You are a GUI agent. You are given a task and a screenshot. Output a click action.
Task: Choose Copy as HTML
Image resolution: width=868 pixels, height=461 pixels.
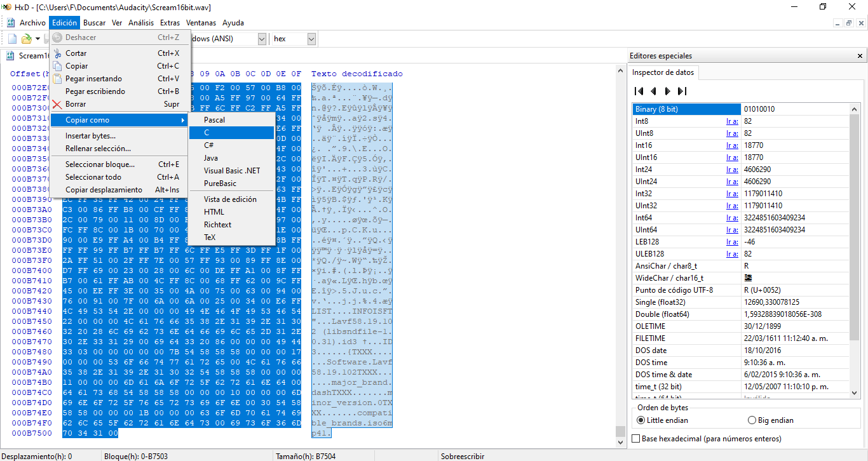click(x=231, y=212)
